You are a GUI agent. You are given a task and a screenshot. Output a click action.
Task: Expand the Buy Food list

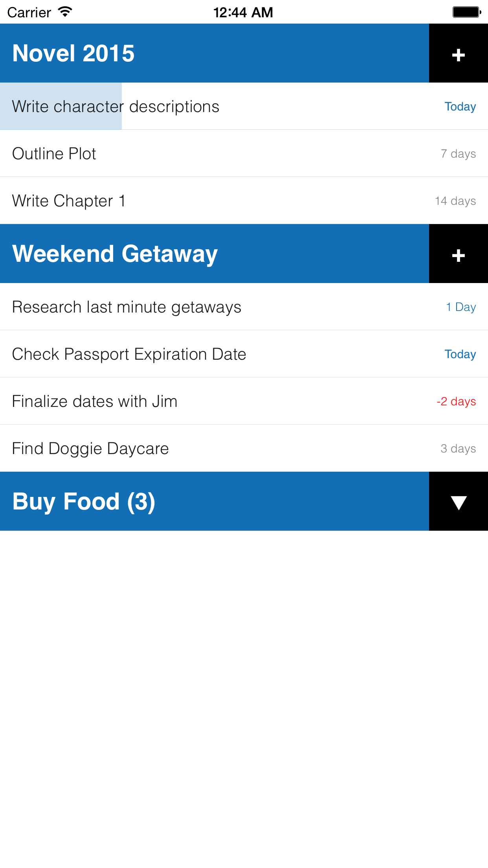click(458, 502)
